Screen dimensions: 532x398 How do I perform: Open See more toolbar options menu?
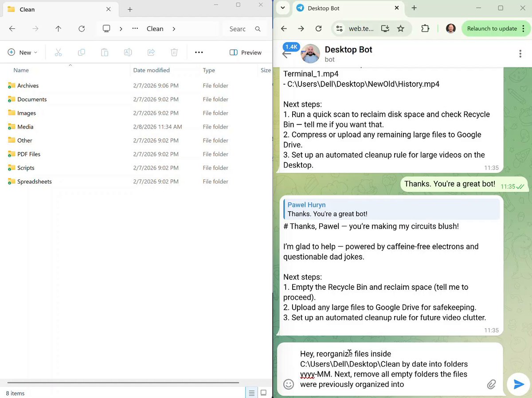[x=199, y=52]
